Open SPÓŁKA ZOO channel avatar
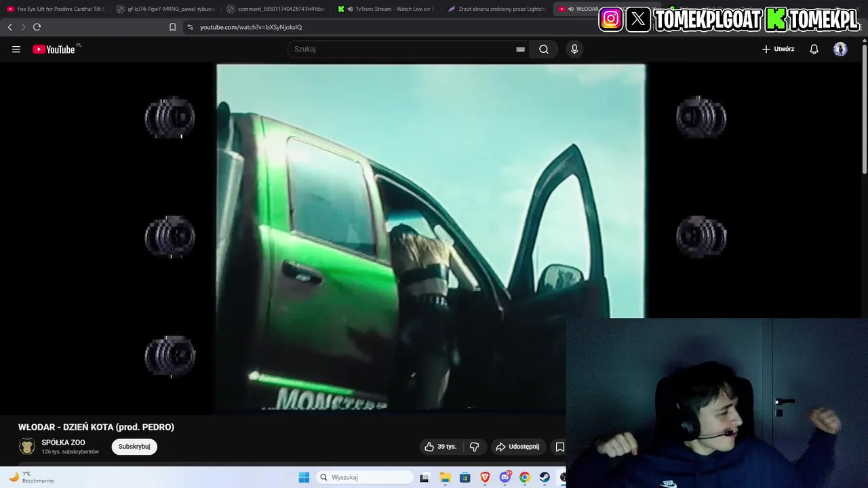868x488 pixels. coord(27,446)
